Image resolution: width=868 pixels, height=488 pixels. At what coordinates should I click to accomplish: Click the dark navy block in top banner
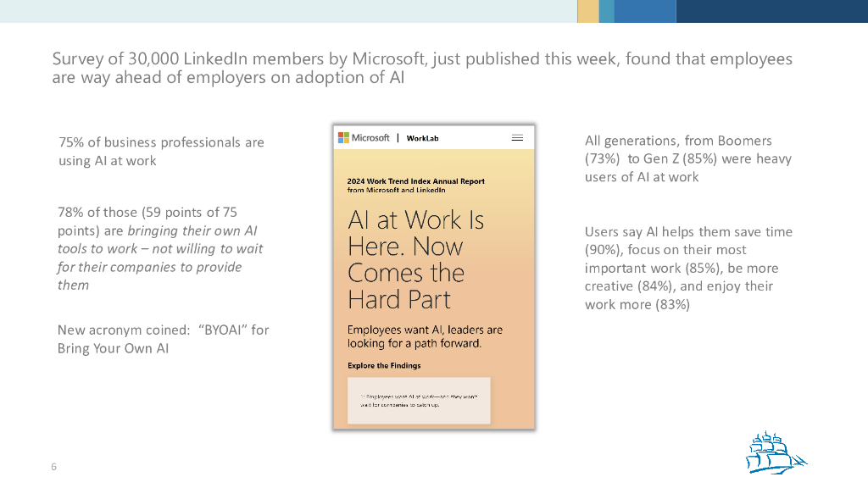pos(771,11)
